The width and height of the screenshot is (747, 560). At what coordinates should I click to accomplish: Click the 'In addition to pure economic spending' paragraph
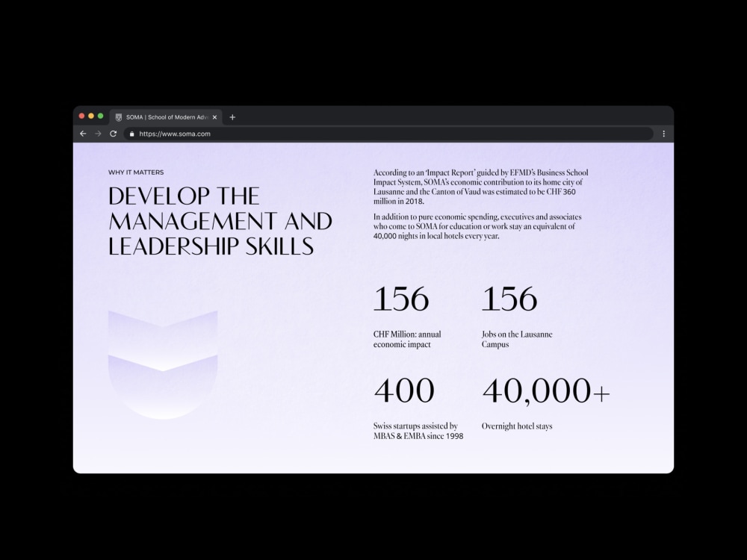pos(477,226)
